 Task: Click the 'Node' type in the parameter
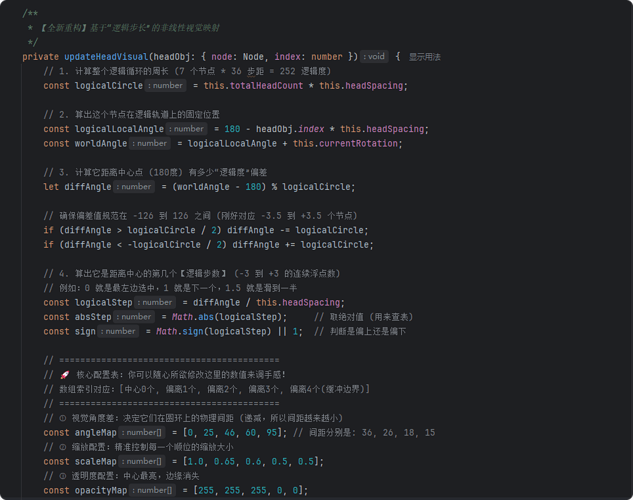pos(253,57)
